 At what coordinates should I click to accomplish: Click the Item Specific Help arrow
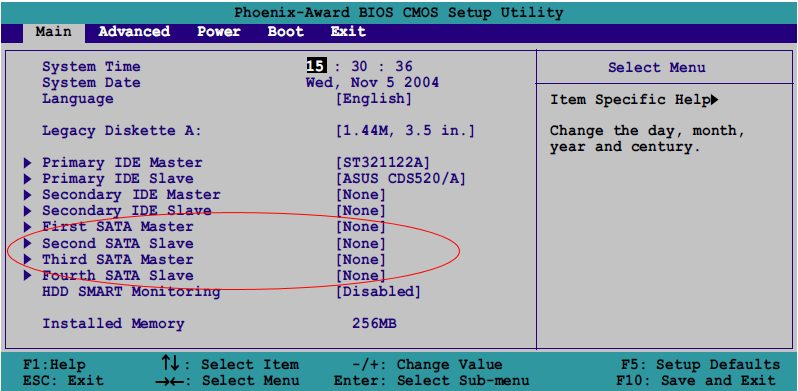[715, 100]
